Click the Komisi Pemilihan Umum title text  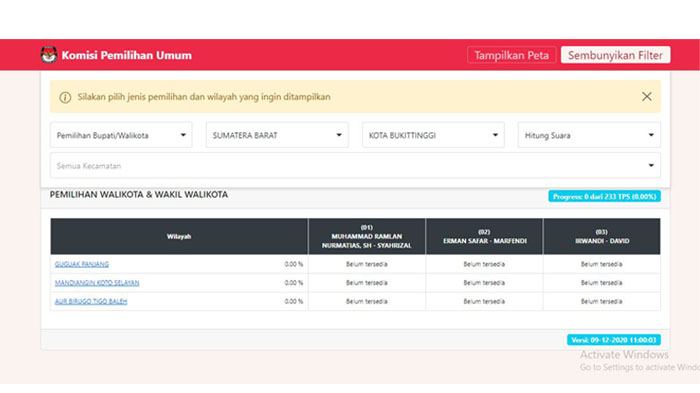[126, 55]
